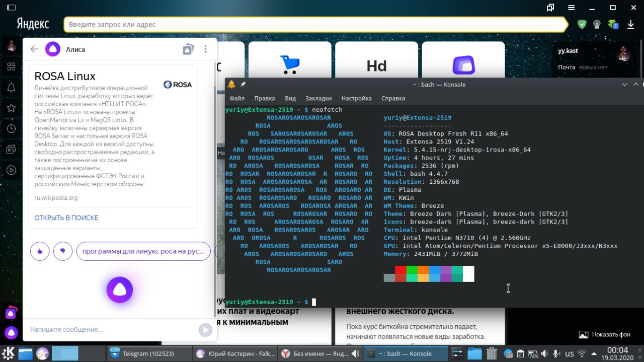Open the volume speaker tray icon

[545, 353]
